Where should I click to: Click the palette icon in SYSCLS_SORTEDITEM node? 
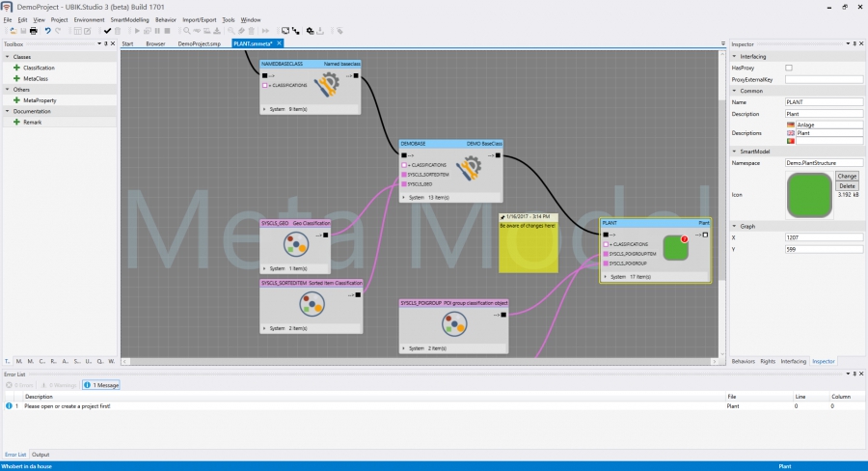click(312, 304)
